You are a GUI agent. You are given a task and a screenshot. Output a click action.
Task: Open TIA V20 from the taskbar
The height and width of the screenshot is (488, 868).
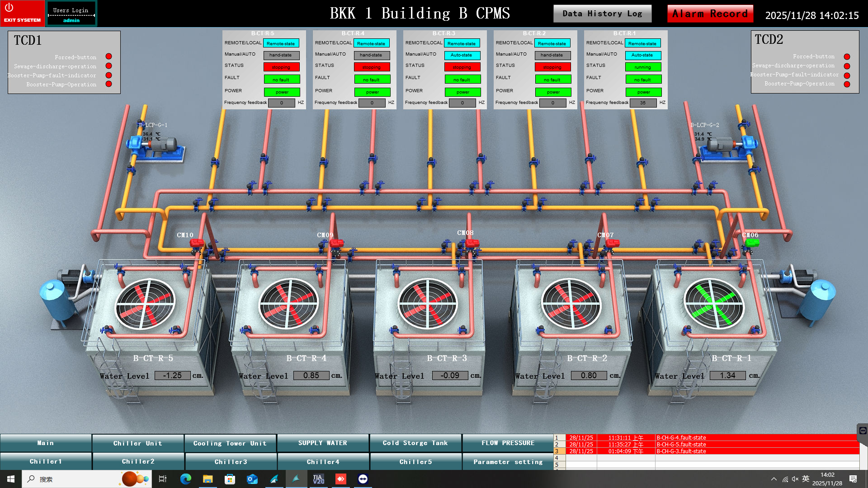click(318, 479)
